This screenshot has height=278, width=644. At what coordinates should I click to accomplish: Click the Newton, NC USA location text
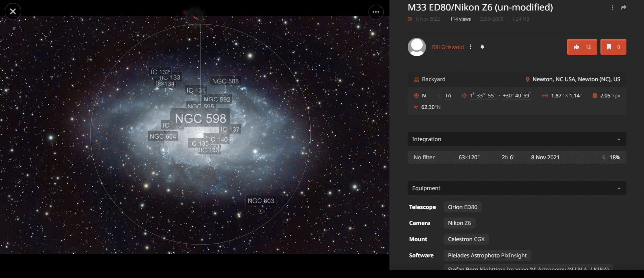point(576,79)
